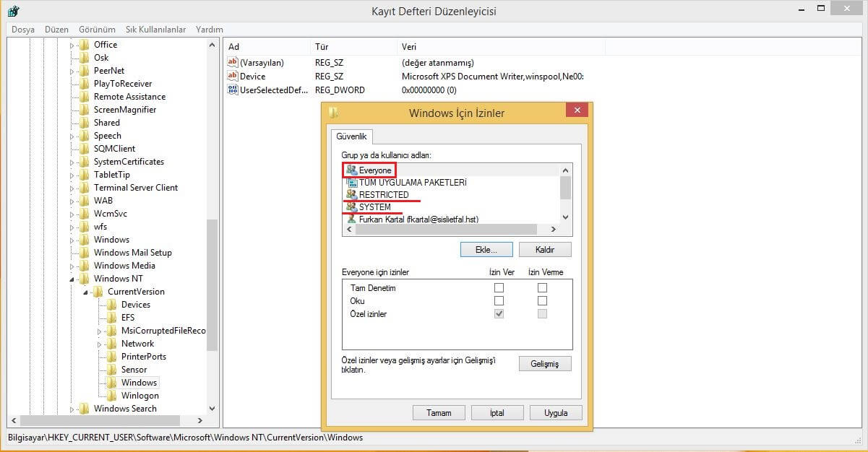868x452 pixels.
Task: Click the Speech folder icon
Action: [x=85, y=136]
